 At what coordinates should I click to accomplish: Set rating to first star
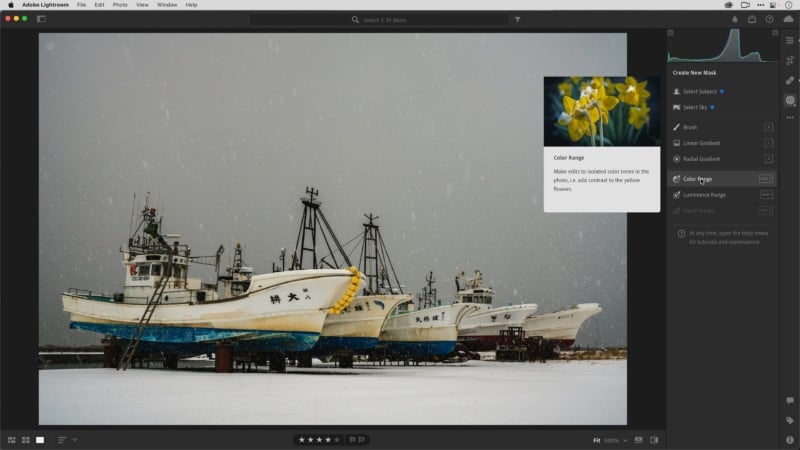(x=302, y=440)
